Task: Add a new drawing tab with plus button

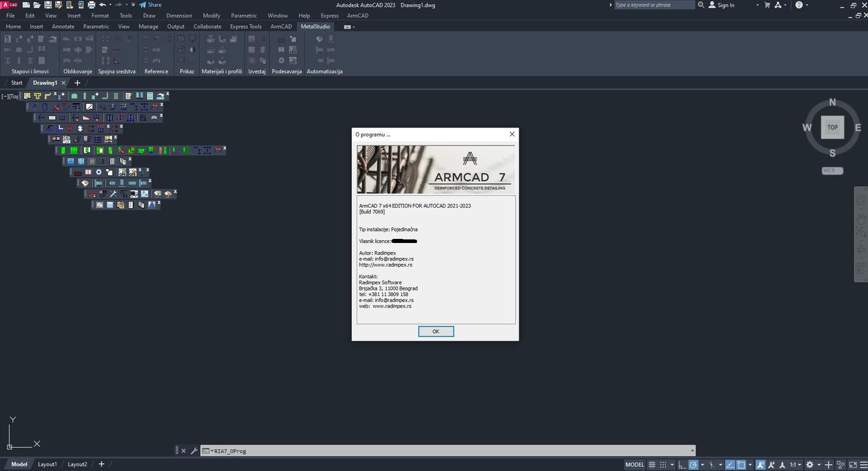Action: click(x=77, y=83)
